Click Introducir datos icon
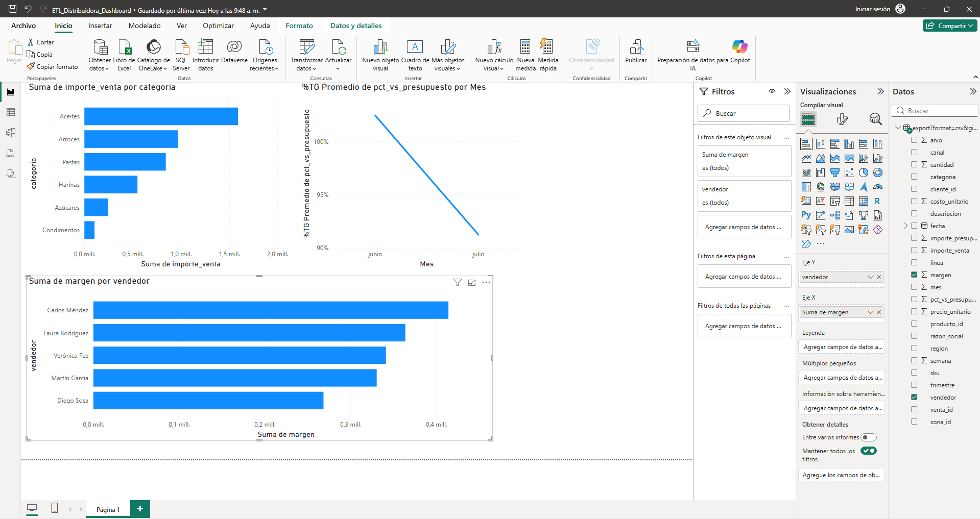The width and height of the screenshot is (980, 519). point(206,47)
